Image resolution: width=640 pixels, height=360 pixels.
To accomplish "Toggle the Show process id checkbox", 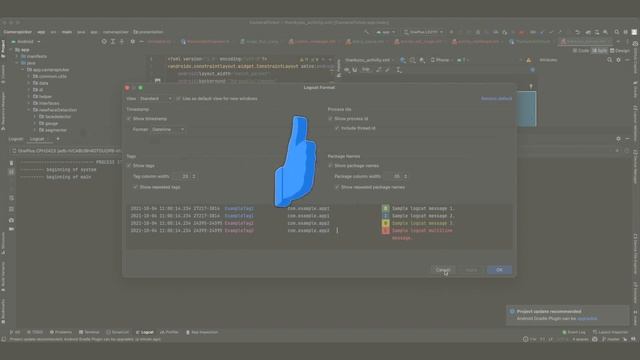I will tap(330, 118).
